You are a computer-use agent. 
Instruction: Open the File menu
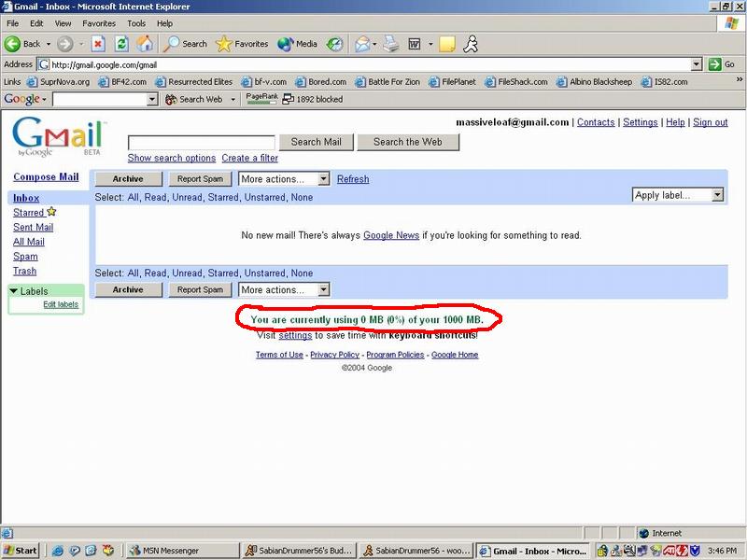click(x=12, y=23)
